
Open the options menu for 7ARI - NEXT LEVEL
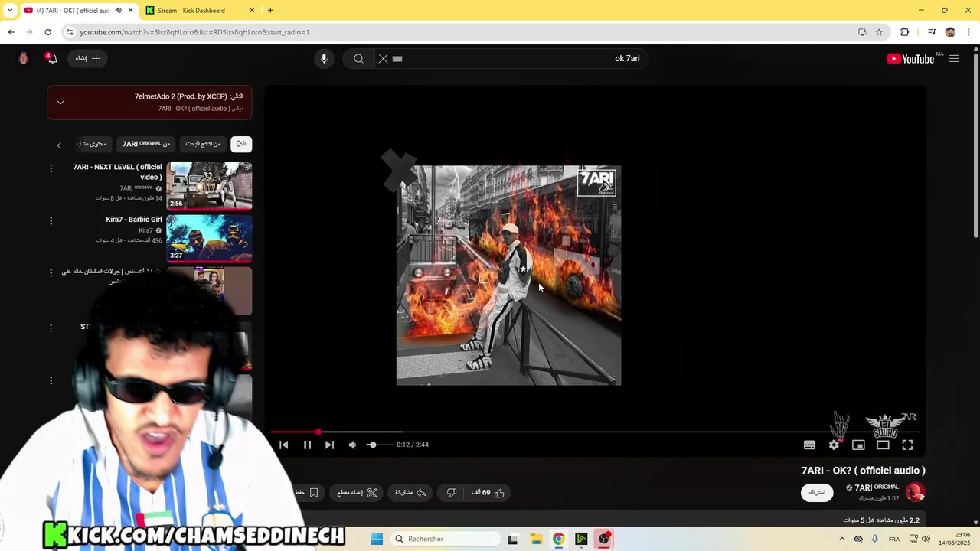click(51, 168)
